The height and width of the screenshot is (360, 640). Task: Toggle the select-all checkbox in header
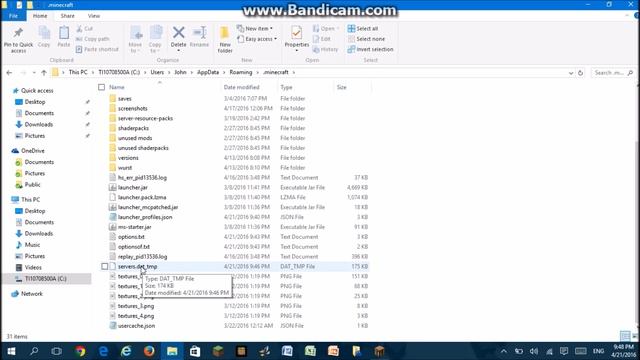[x=102, y=87]
